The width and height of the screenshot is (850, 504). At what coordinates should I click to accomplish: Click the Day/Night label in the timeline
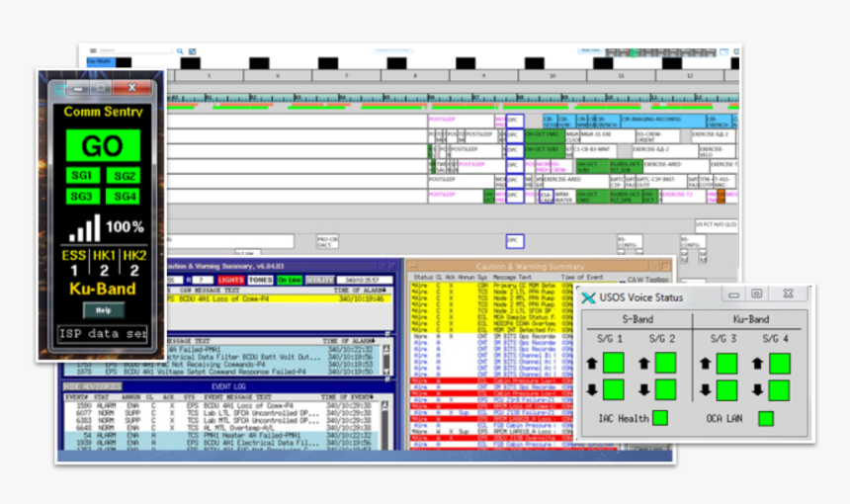100,62
